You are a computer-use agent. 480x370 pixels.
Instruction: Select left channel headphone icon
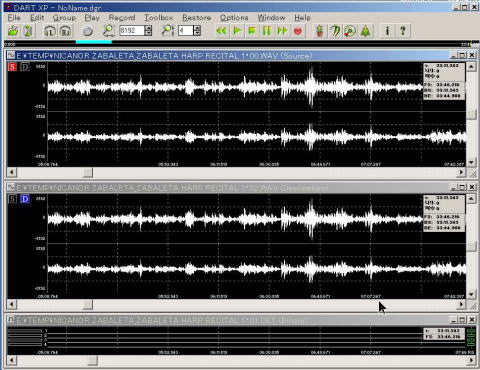click(50, 31)
